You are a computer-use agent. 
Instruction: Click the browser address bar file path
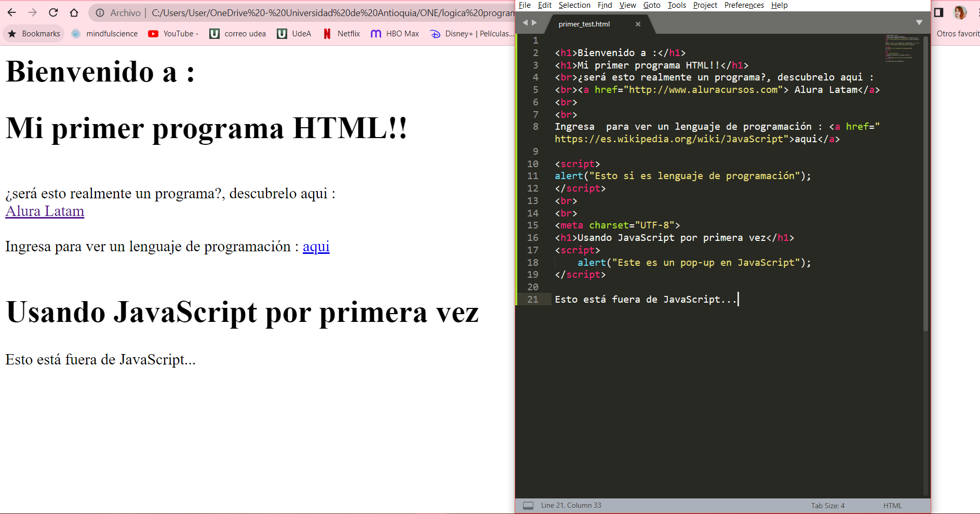click(x=332, y=13)
